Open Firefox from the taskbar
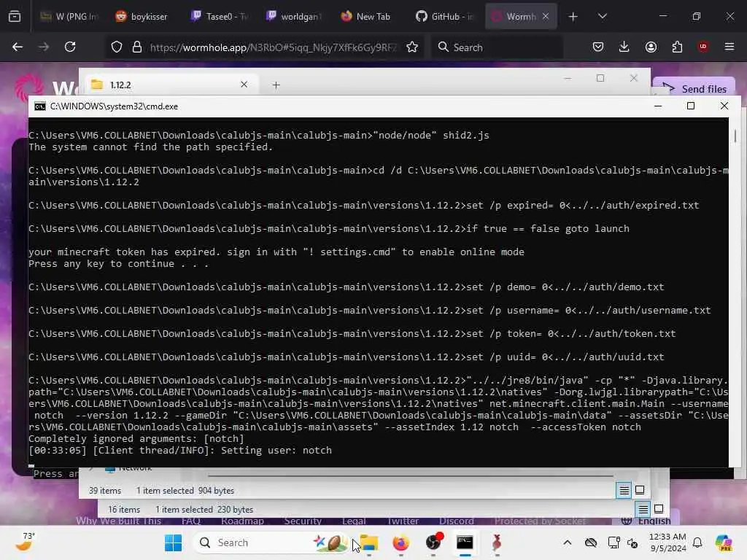Viewport: 747px width, 560px height. click(401, 542)
